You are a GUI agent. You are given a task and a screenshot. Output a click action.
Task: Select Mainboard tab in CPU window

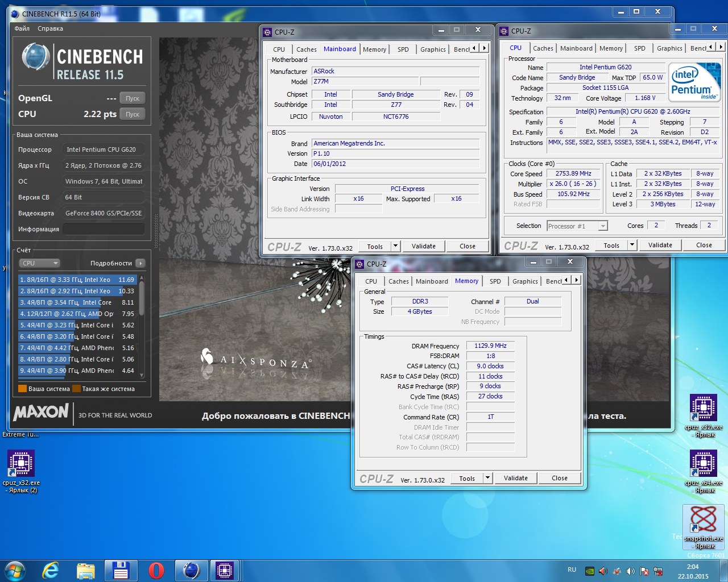[x=576, y=48]
